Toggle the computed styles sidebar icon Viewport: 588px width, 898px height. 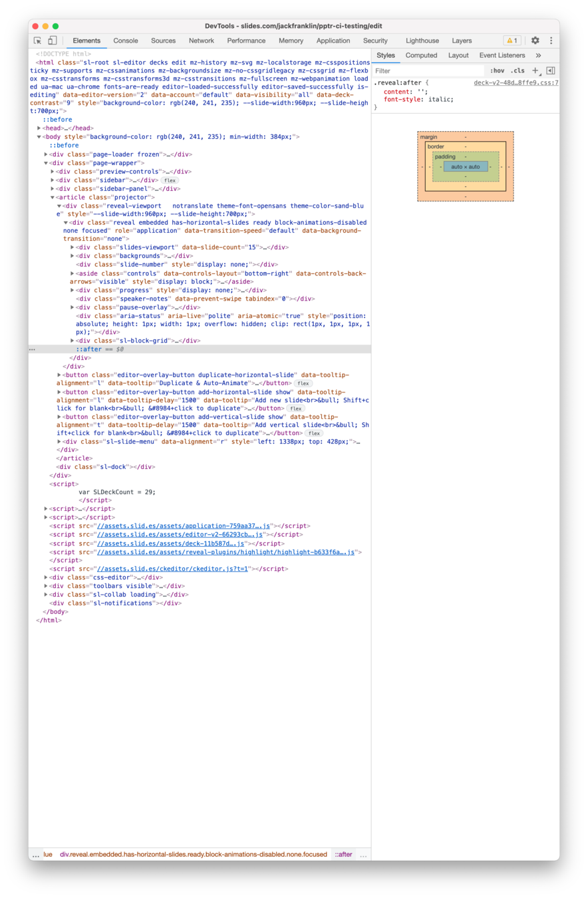click(550, 71)
